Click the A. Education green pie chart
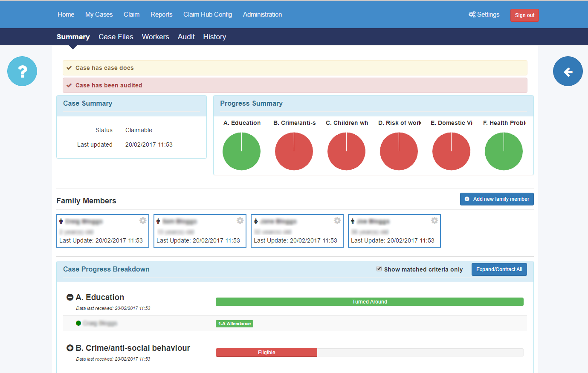This screenshot has height=373, width=588. (241, 151)
